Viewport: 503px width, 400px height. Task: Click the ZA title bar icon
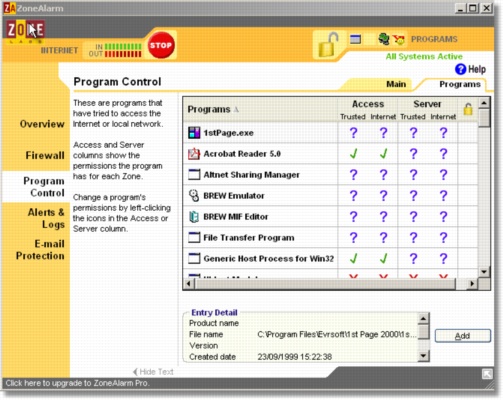pos(10,8)
